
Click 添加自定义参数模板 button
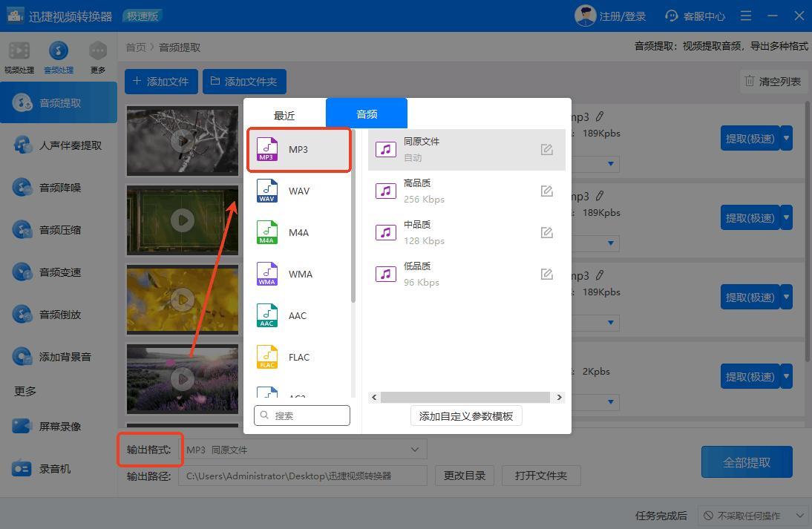point(466,416)
